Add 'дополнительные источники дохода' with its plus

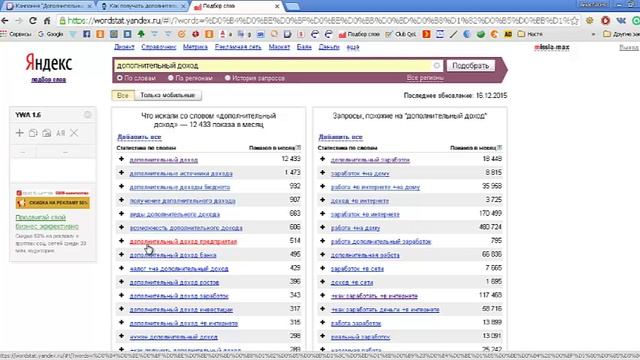point(121,173)
